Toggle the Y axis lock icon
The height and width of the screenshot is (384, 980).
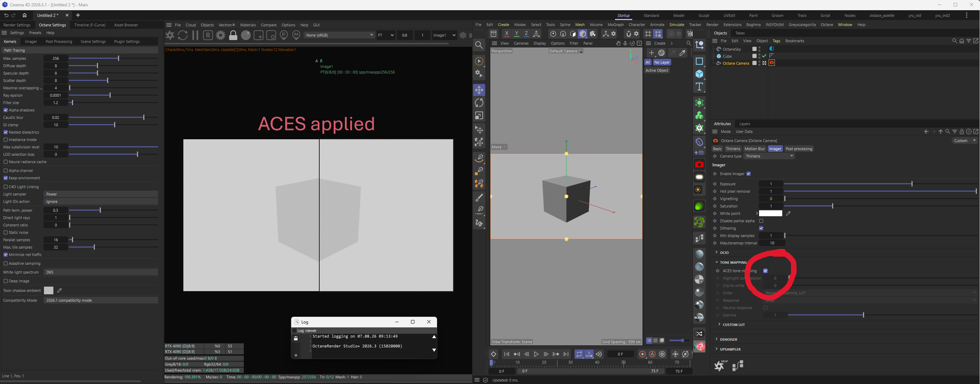pyautogui.click(x=517, y=34)
